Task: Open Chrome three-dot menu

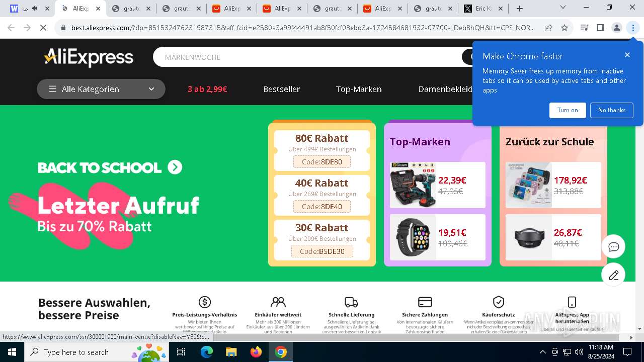Action: point(633,28)
